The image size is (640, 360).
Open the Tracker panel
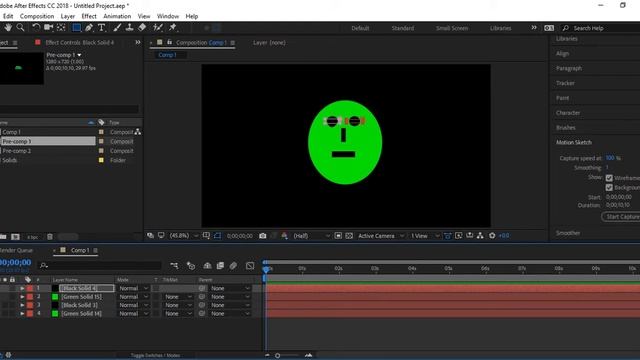pyautogui.click(x=565, y=83)
